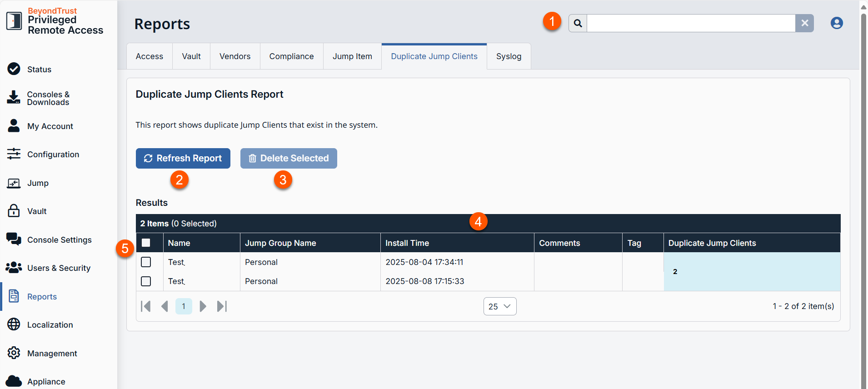Click the install time 2025-08-04 17:34:11

[x=424, y=262]
